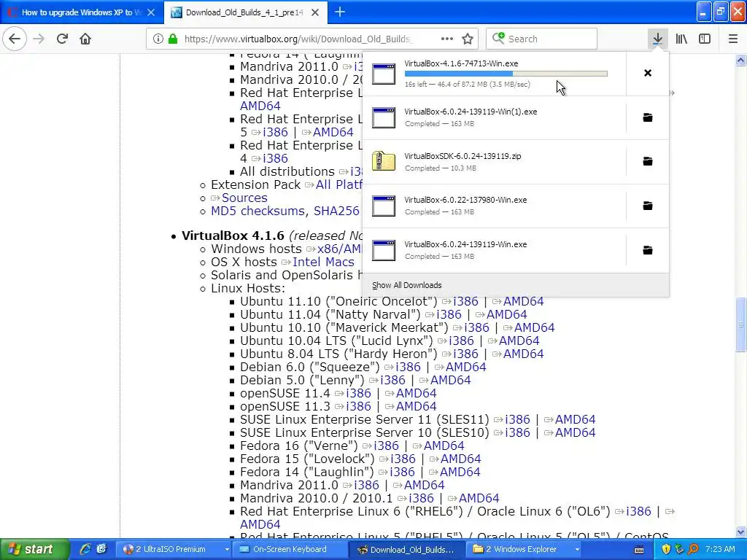747x560 pixels.
Task: Open Ubuntu 10.04 LTS Lucid Lynx AMD64 link
Action: coord(519,341)
